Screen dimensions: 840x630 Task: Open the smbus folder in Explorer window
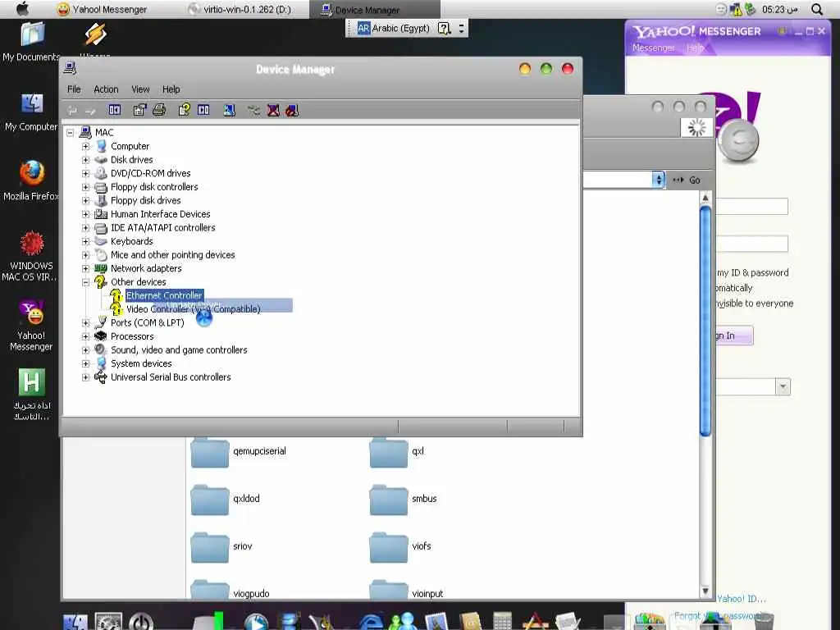pyautogui.click(x=404, y=499)
